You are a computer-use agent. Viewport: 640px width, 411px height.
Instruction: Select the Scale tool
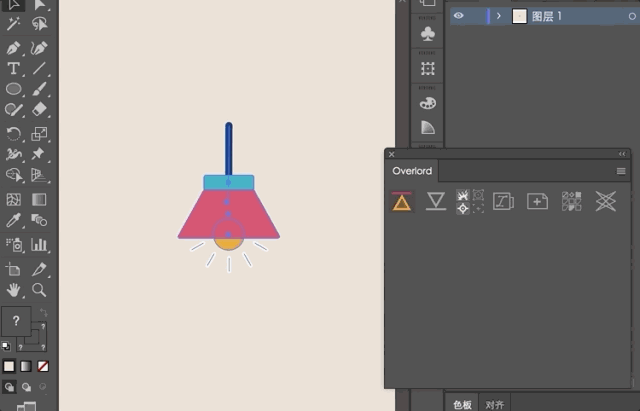tap(39, 134)
